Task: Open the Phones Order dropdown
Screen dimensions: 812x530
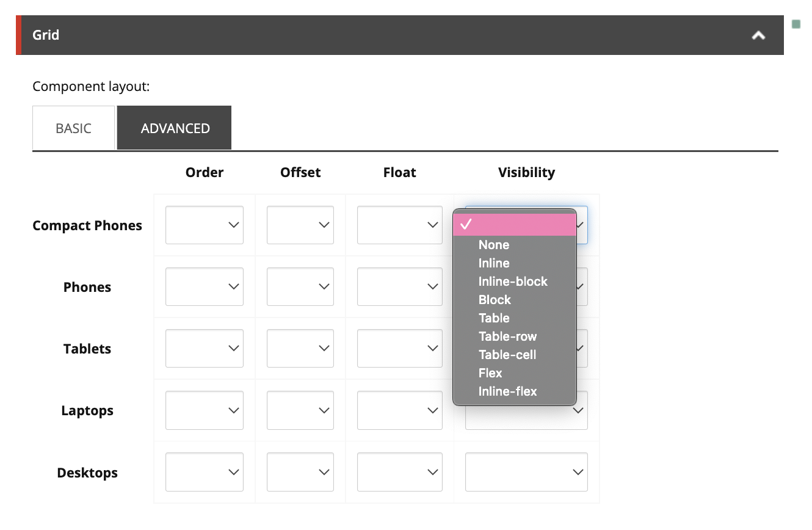Action: [205, 287]
